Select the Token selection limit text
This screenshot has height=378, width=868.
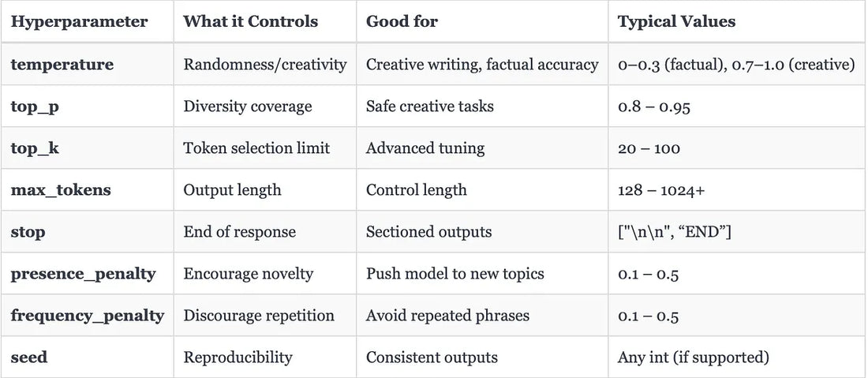257,148
